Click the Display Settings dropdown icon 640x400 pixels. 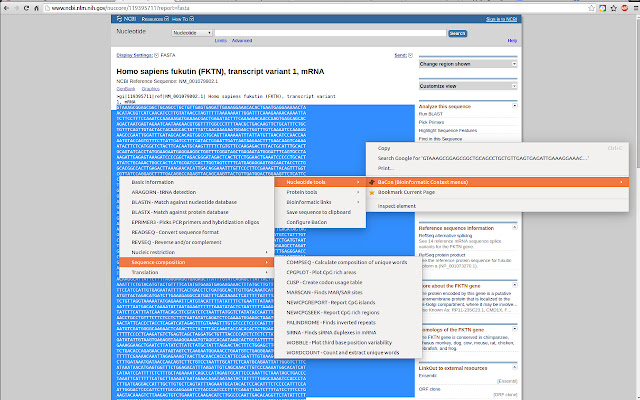click(156, 55)
